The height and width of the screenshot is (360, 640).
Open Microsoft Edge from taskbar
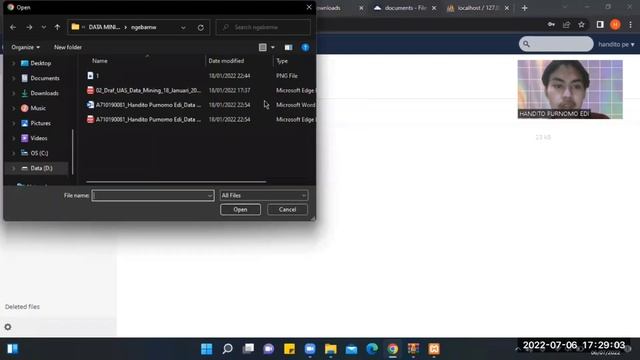click(372, 349)
